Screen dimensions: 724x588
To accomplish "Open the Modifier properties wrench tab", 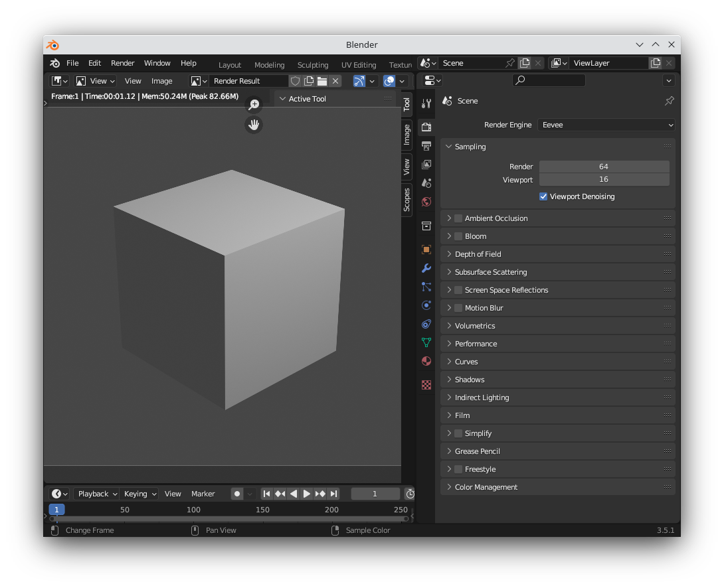I will tap(426, 268).
